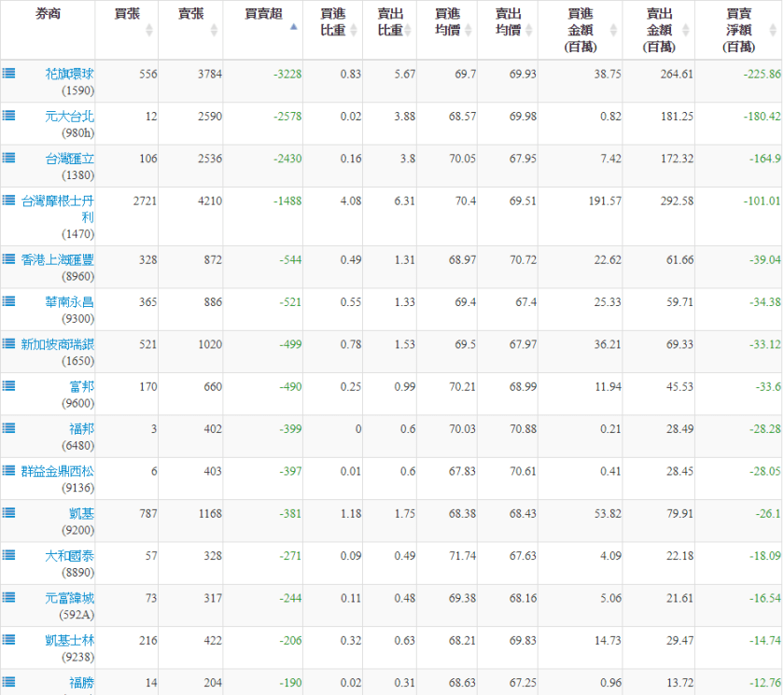Open the list icon beside 凱基士林
Viewport: 784px width, 695px height.
coord(8,639)
